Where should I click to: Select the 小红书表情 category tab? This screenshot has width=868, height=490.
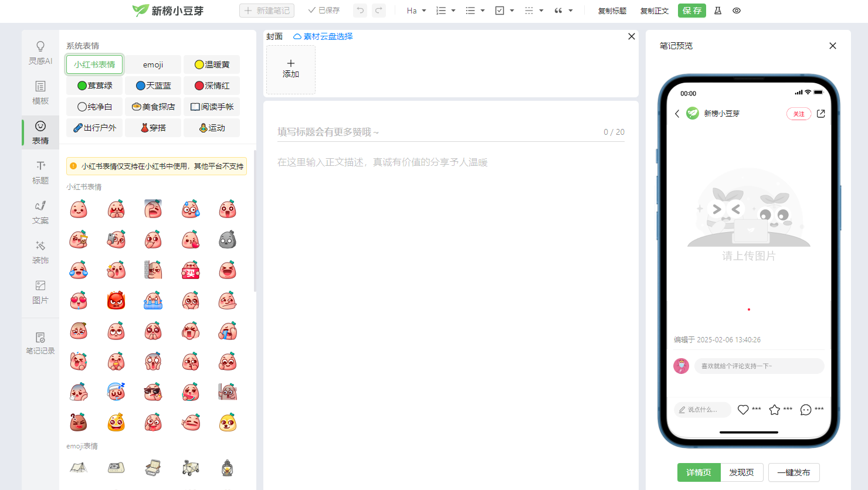[94, 64]
